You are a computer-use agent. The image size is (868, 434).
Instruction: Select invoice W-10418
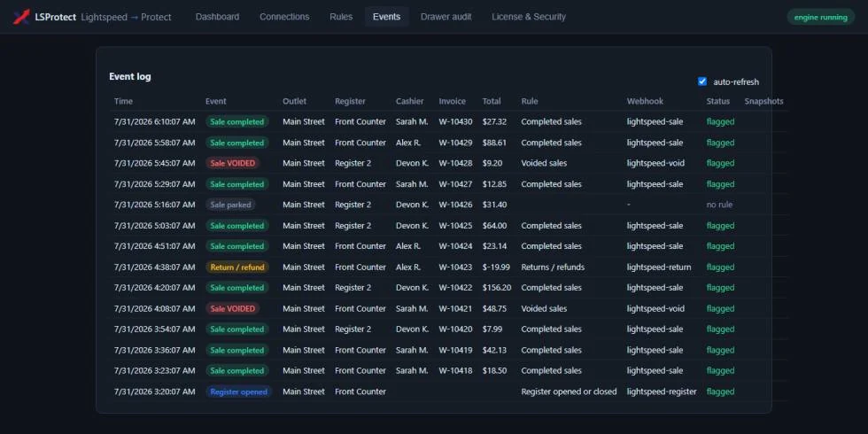(x=455, y=371)
